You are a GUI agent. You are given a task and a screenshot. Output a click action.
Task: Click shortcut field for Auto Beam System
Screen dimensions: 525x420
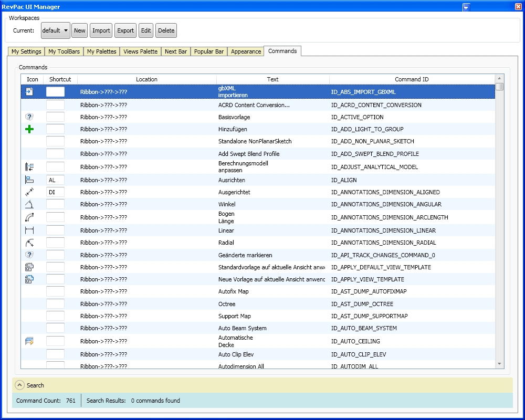tap(55, 328)
